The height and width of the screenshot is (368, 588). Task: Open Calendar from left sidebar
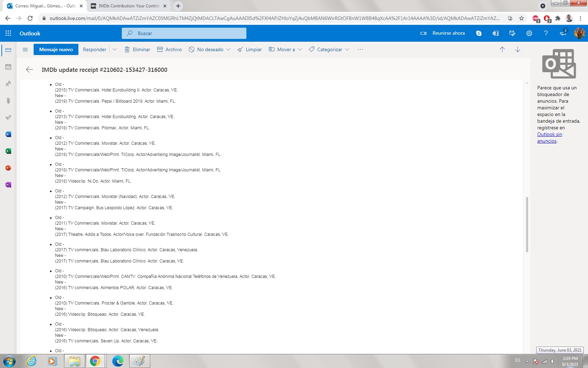(x=8, y=67)
